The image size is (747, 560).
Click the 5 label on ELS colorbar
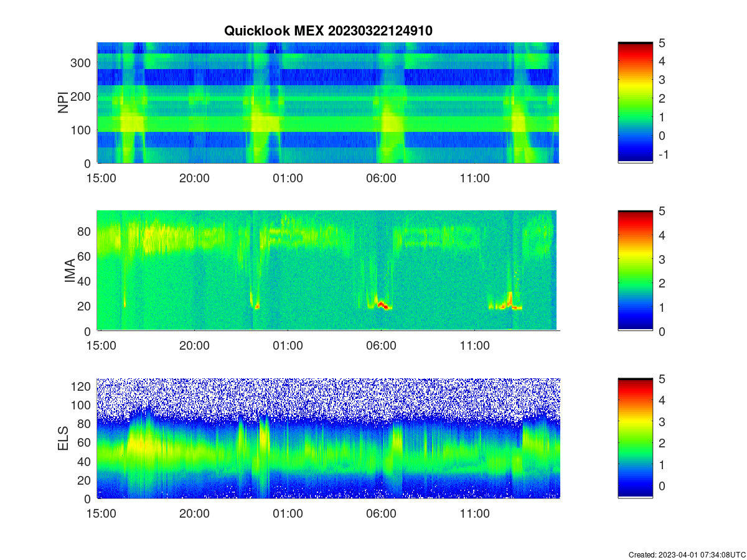click(662, 379)
